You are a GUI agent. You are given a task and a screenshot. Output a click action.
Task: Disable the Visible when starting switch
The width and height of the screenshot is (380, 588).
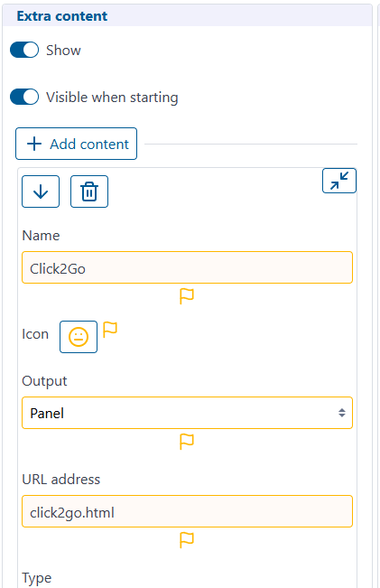pyautogui.click(x=24, y=97)
